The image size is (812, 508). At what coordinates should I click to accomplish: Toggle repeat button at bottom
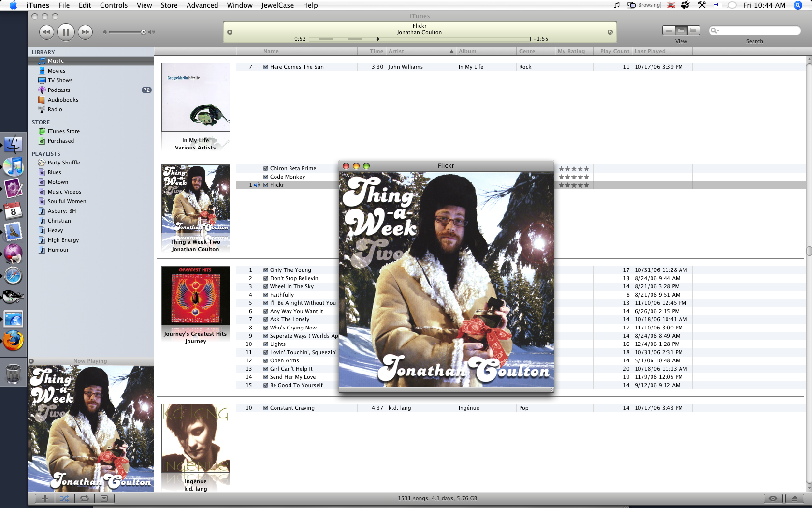tap(85, 498)
